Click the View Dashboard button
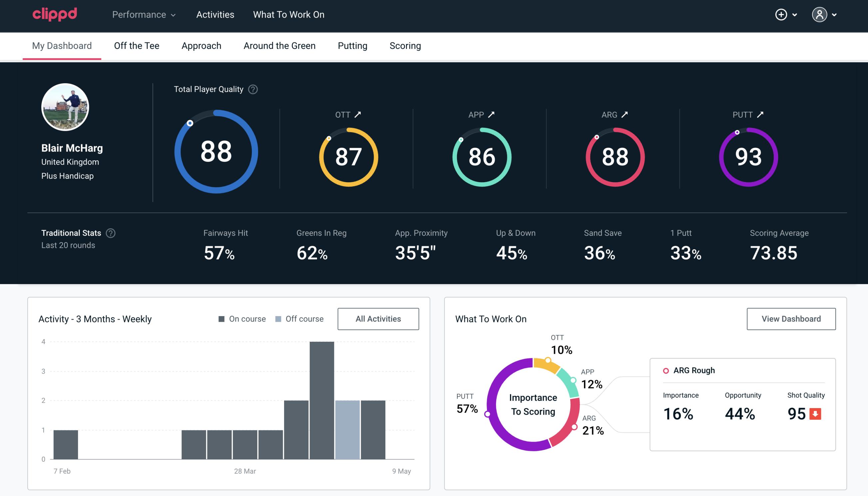Screen dimensions: 868x496 click(x=791, y=318)
